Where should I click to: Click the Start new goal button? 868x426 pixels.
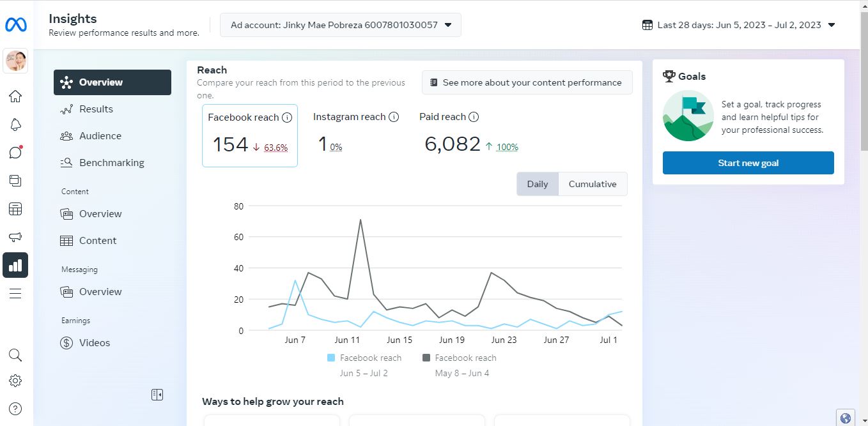coord(748,163)
